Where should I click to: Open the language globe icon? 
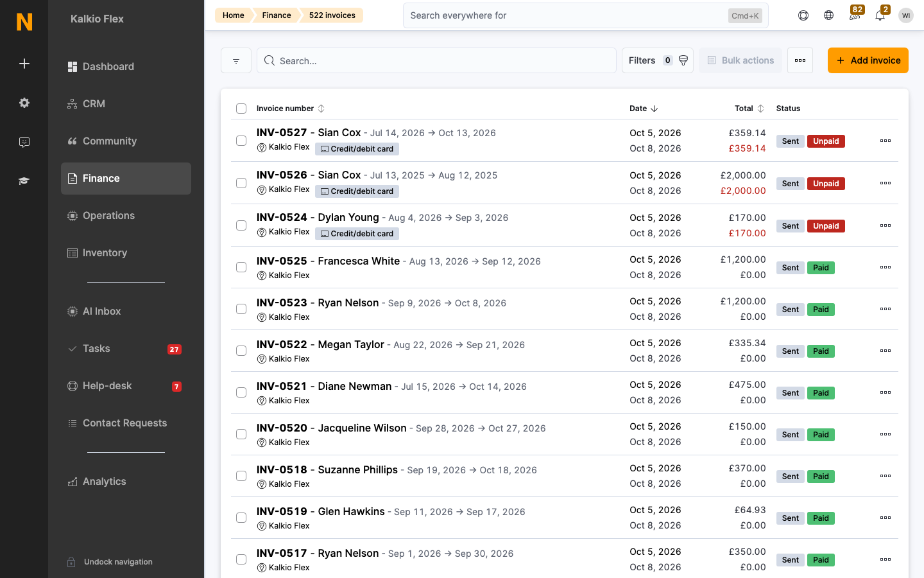pyautogui.click(x=829, y=15)
